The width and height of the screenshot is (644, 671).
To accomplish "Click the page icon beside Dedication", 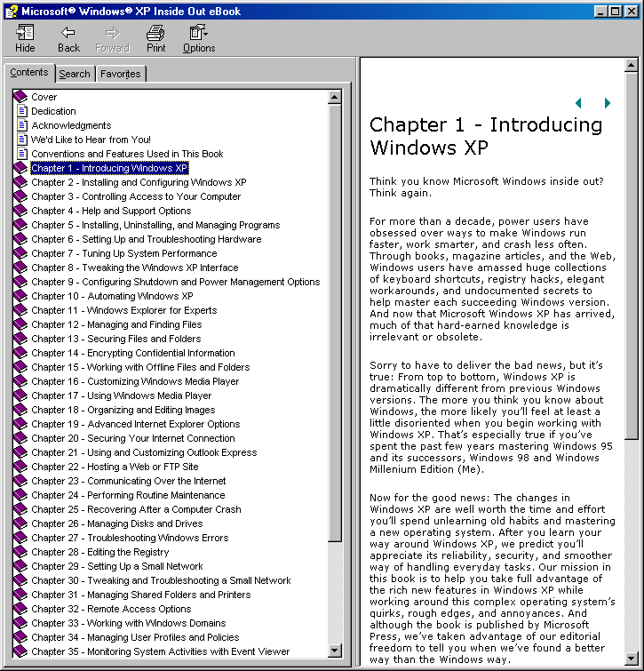I will [x=22, y=111].
